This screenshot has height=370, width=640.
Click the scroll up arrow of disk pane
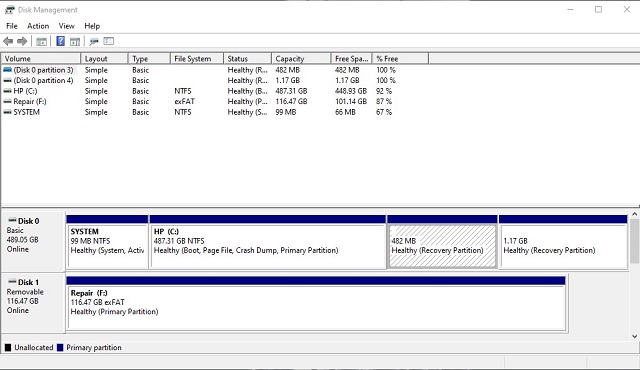pyautogui.click(x=635, y=214)
